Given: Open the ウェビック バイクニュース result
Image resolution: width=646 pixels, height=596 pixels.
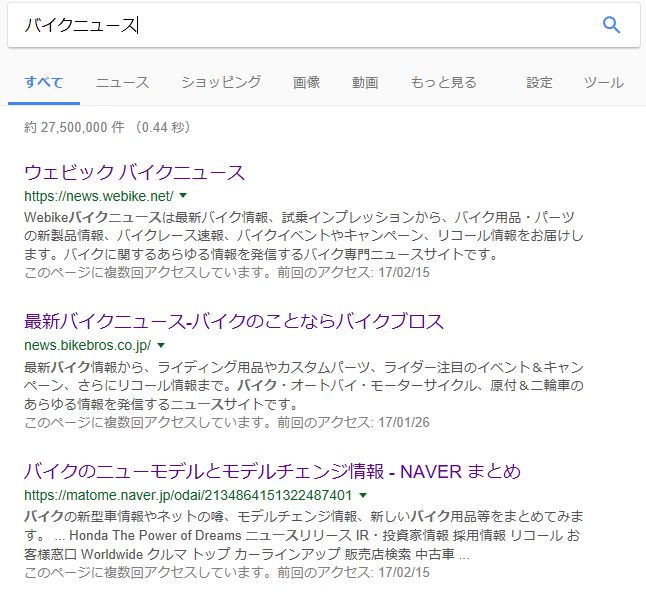Looking at the screenshot, I should coord(135,172).
